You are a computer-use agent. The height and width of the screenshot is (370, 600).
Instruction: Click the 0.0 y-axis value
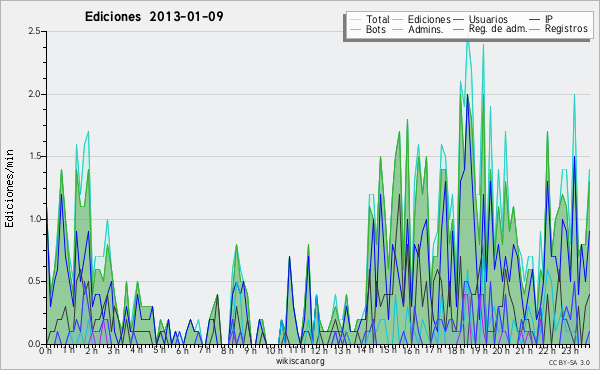[34, 344]
